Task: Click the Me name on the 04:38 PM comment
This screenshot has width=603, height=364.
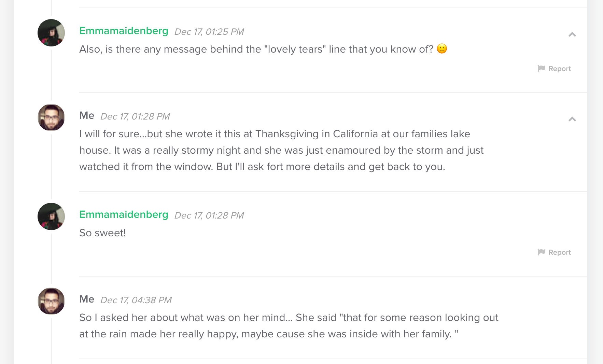Action: pos(87,299)
